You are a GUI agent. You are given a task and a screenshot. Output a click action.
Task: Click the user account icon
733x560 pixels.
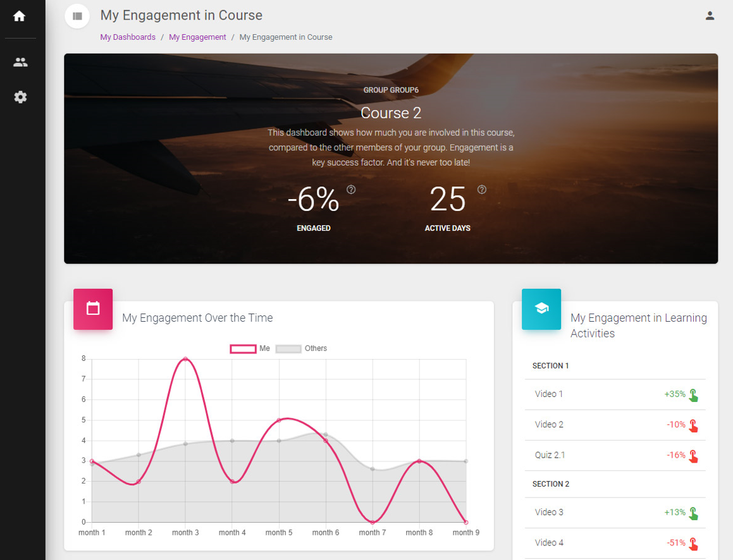710,16
